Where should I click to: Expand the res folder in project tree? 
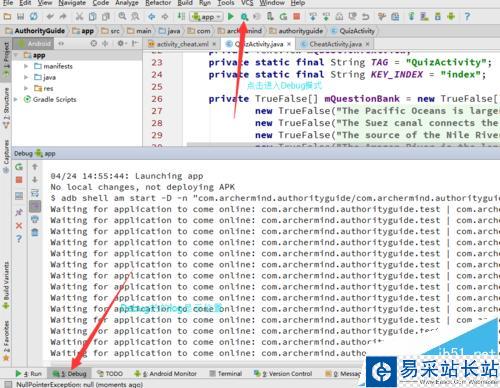[x=26, y=88]
